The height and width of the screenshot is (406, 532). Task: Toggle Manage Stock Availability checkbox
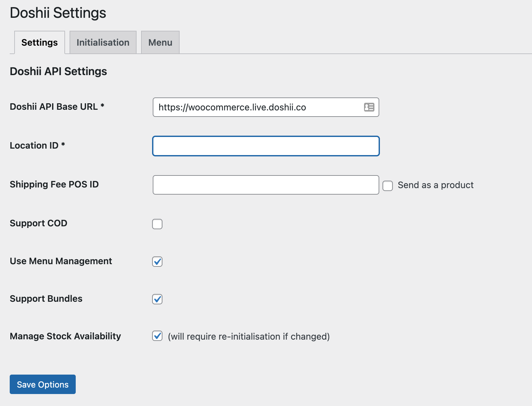[x=157, y=336]
